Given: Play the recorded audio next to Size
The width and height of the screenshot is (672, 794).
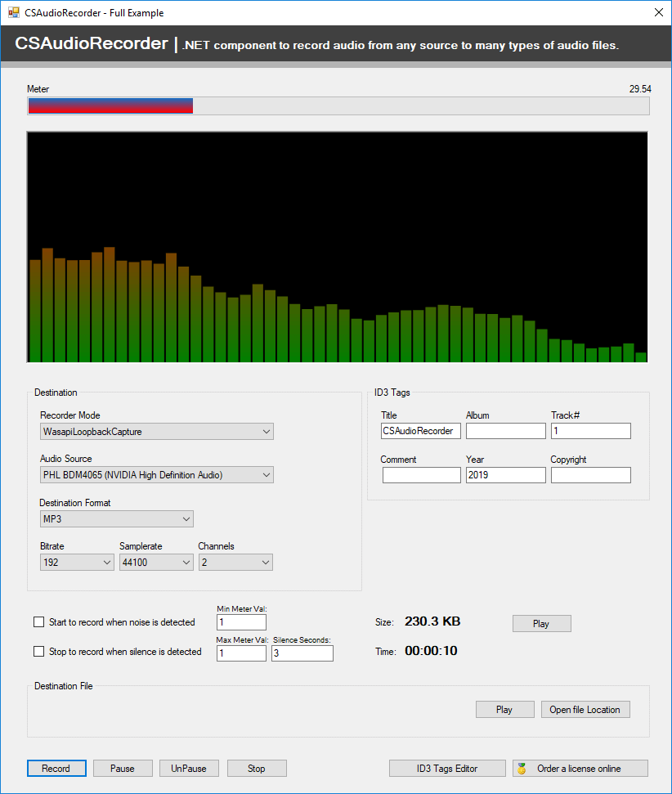Looking at the screenshot, I should tap(541, 623).
